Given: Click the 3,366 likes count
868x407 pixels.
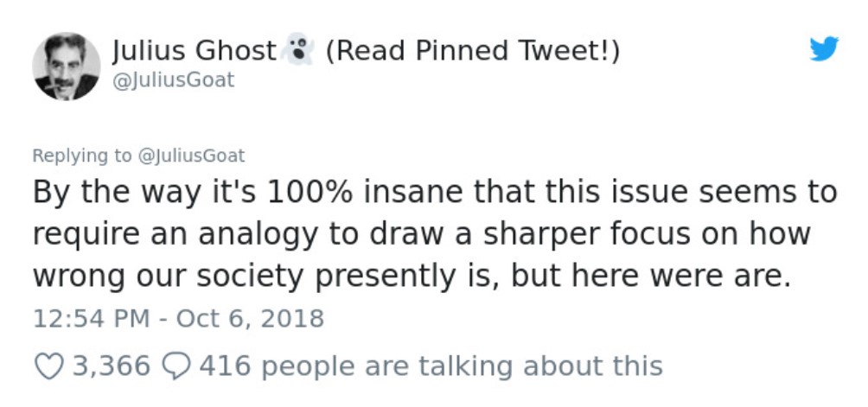Looking at the screenshot, I should tap(112, 366).
